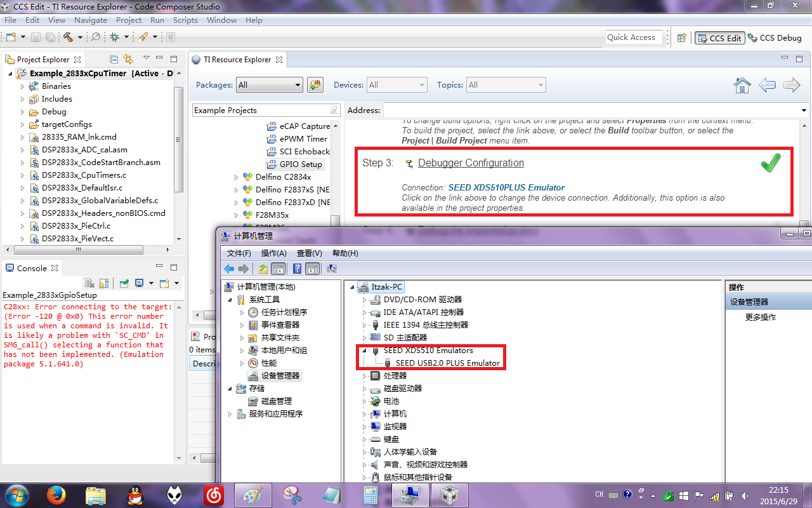Click the green checkmark for Step 3

(x=771, y=163)
